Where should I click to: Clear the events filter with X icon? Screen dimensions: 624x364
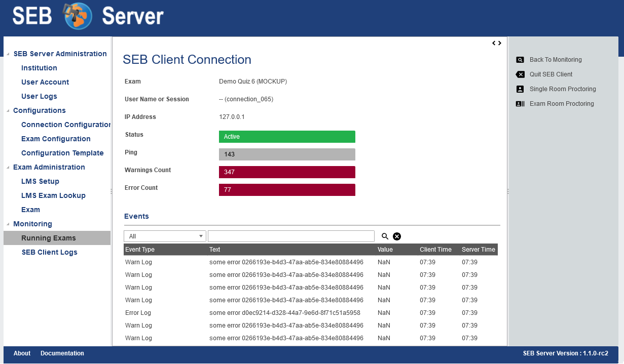point(397,236)
